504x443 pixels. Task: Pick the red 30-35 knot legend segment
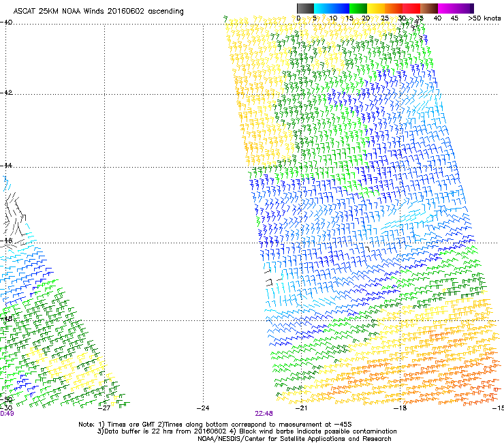tap(411, 8)
